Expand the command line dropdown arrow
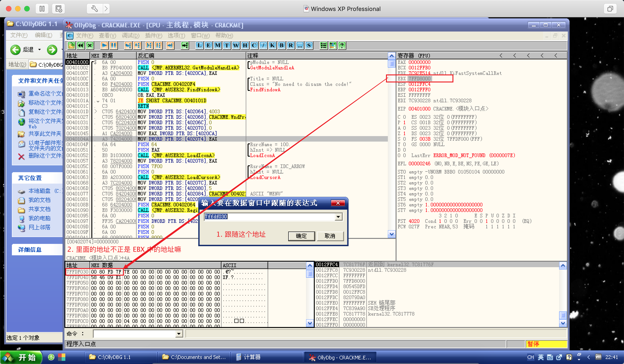Viewport: 624px width, 364px height. [x=179, y=334]
